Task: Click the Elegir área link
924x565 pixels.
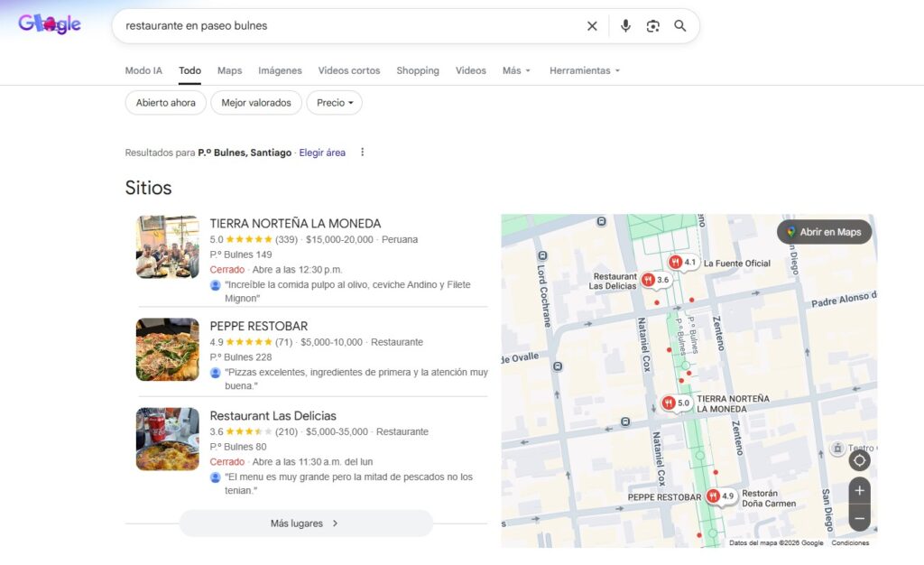Action: (x=322, y=153)
